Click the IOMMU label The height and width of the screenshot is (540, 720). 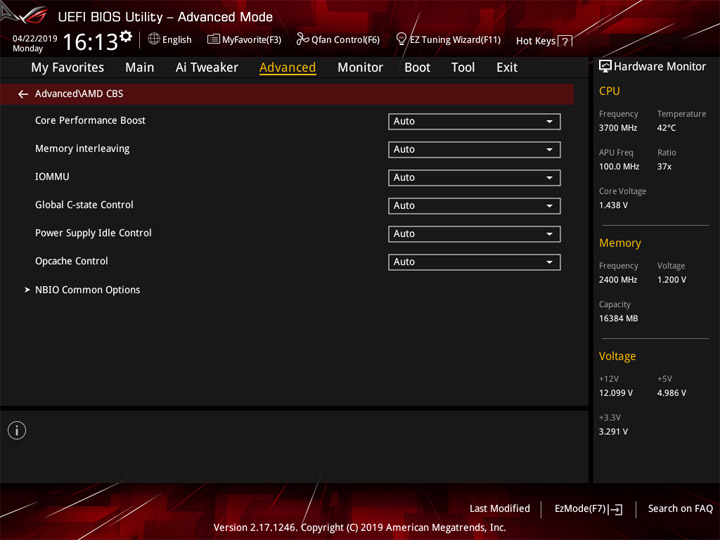[52, 177]
